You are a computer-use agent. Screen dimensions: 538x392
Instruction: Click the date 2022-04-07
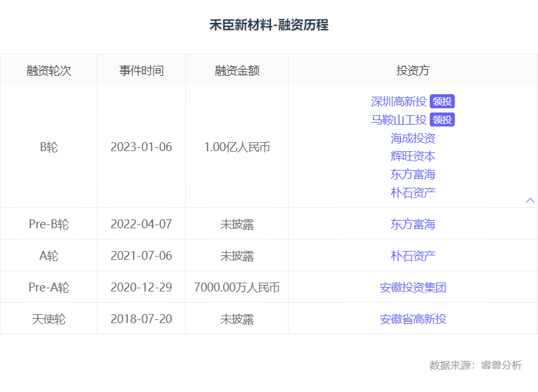point(141,224)
